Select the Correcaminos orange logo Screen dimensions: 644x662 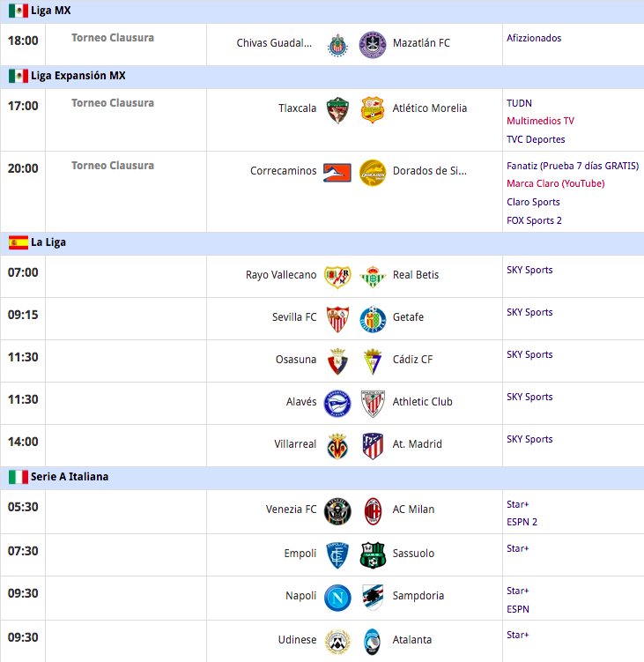[337, 173]
